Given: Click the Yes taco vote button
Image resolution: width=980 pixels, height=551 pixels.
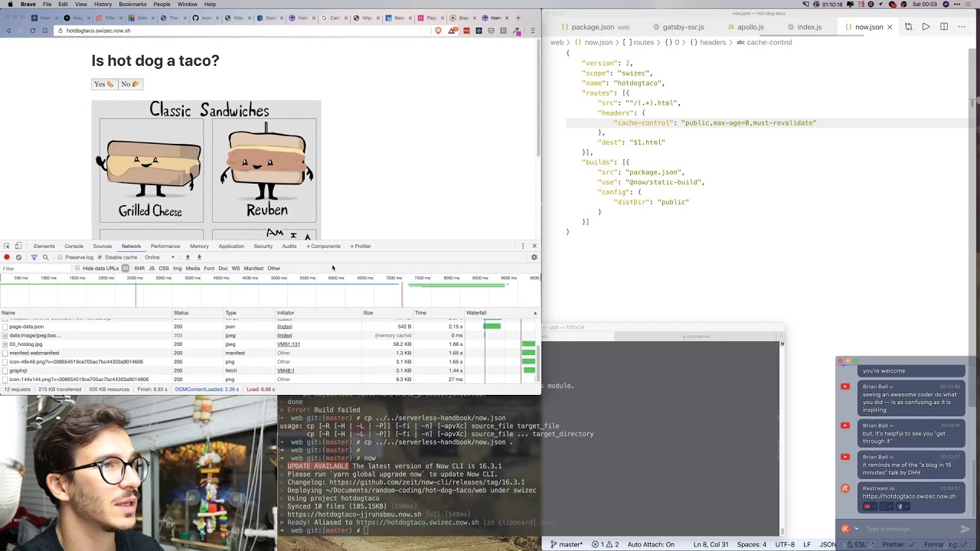Looking at the screenshot, I should (x=104, y=84).
